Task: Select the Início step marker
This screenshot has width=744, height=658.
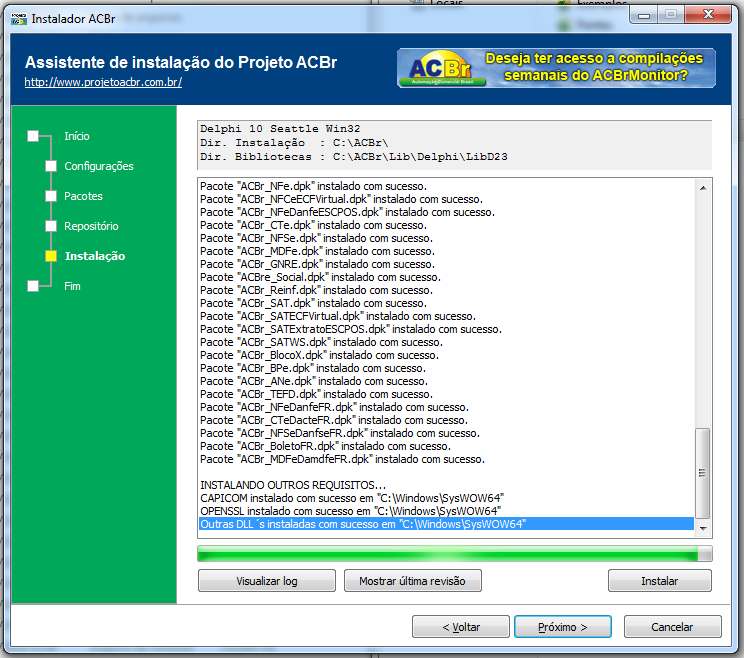Action: point(33,136)
